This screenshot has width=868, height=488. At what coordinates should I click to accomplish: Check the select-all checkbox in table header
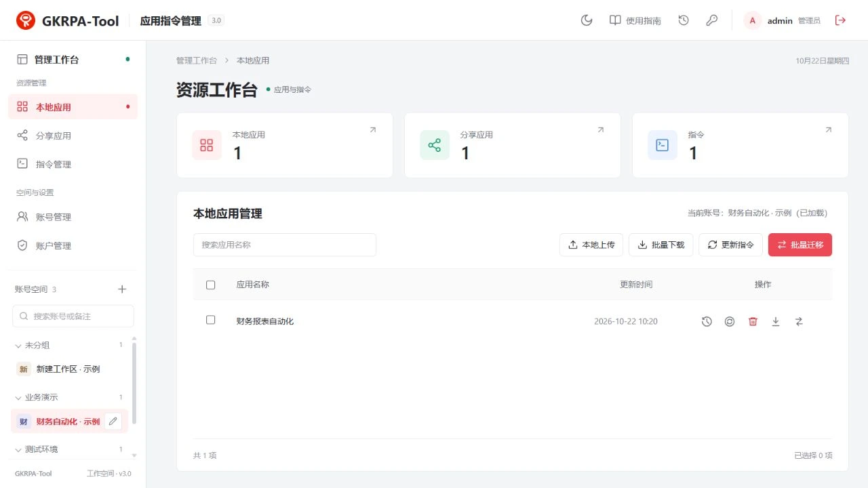[210, 285]
